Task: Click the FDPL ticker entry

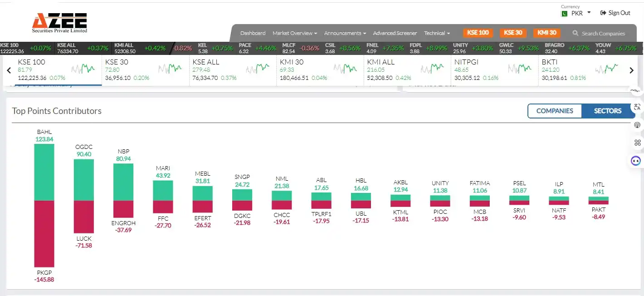Action: tap(428, 48)
